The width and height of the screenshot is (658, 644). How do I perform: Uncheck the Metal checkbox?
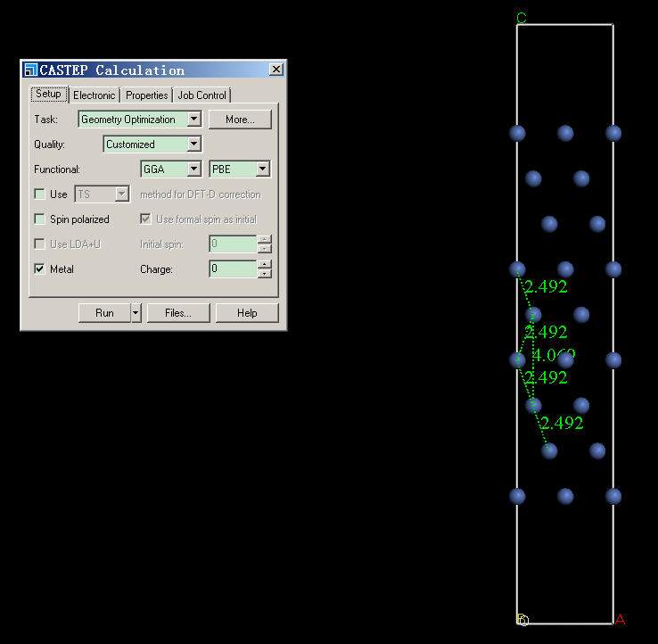(x=39, y=268)
